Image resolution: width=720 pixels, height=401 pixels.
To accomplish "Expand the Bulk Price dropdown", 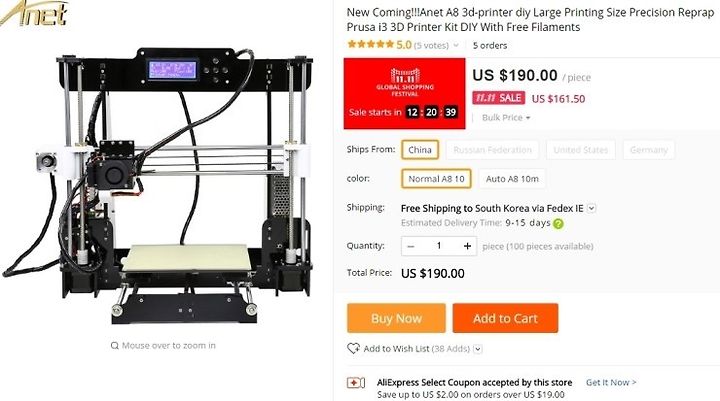I will click(506, 118).
